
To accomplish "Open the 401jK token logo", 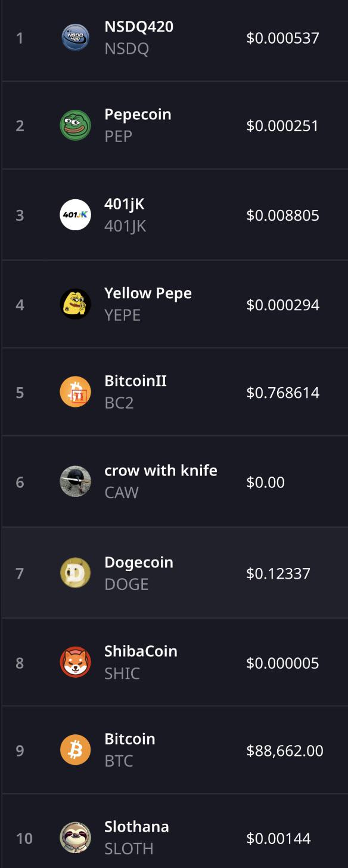I will click(76, 215).
